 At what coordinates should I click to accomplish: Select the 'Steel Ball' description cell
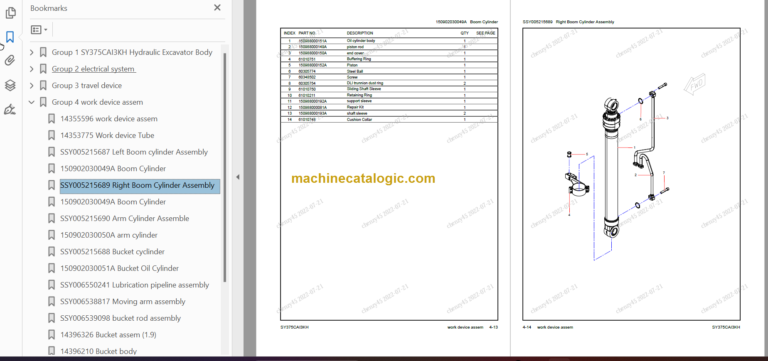coord(355,71)
